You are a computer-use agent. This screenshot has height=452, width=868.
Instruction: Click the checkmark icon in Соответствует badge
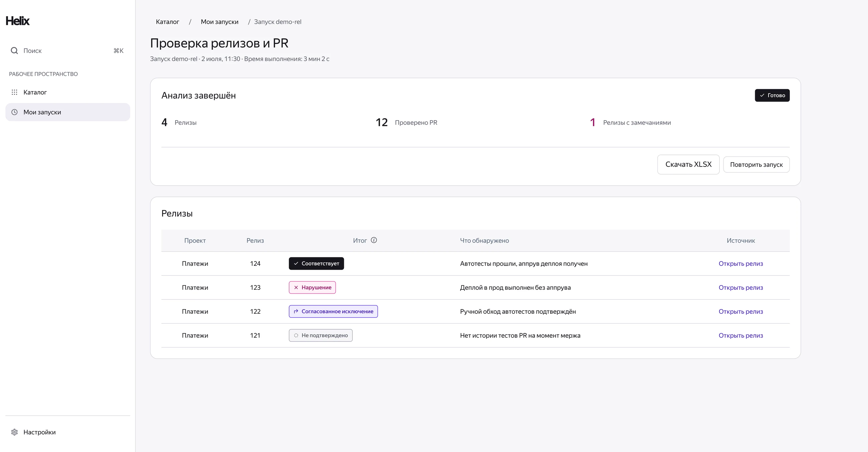coord(296,263)
